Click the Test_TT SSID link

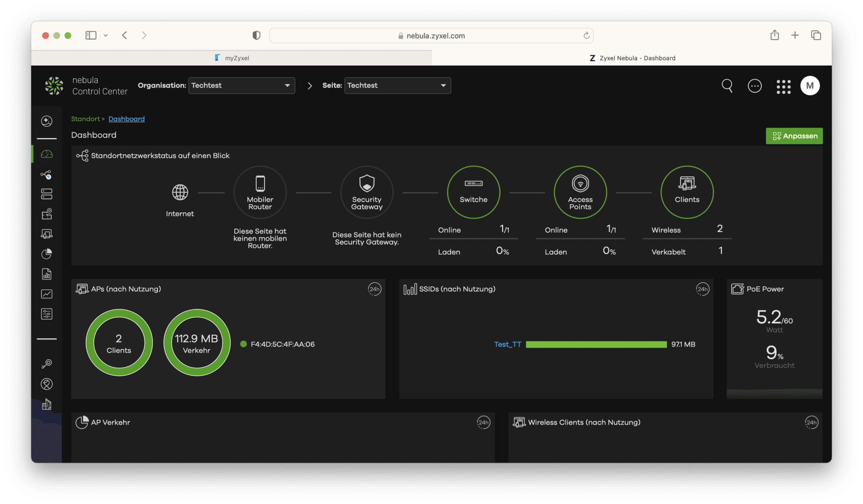click(x=507, y=344)
